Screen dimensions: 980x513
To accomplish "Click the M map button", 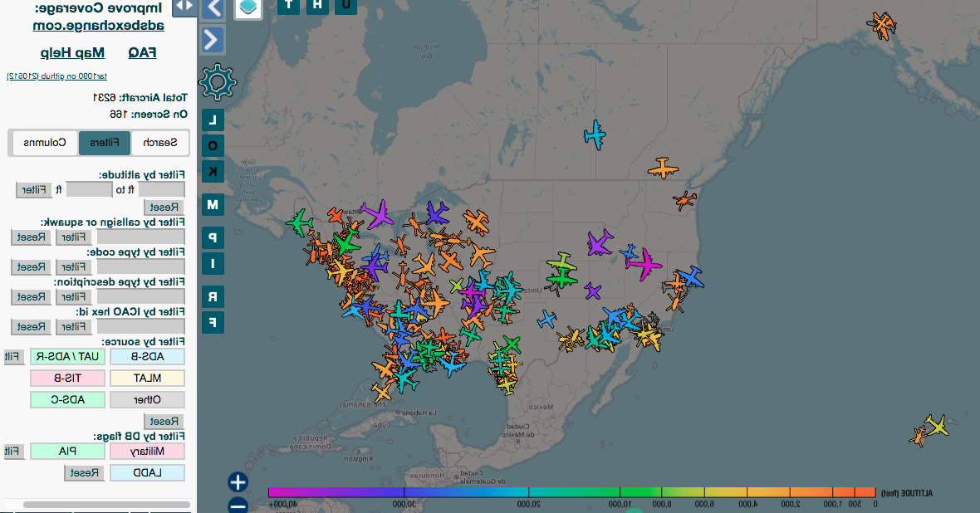I will click(x=213, y=204).
